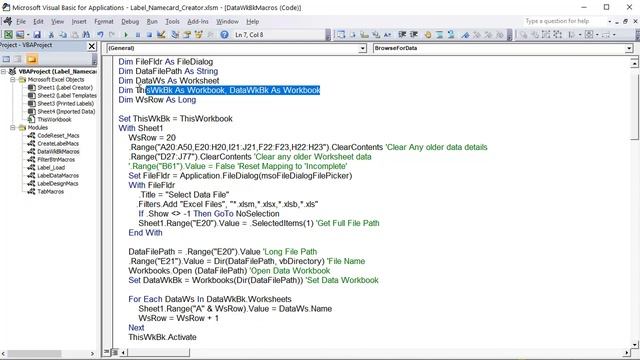The width and height of the screenshot is (640, 360).
Task: Cut the selected code
Action: point(51,35)
